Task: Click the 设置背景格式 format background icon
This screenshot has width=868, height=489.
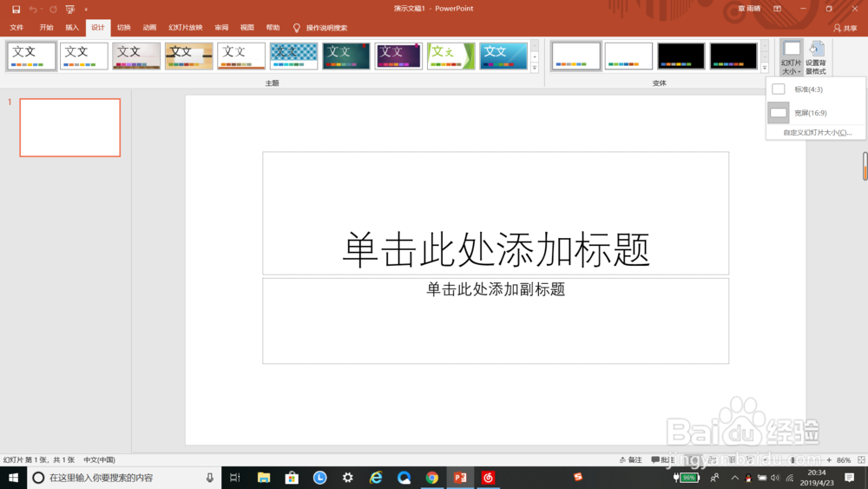Action: [x=816, y=57]
